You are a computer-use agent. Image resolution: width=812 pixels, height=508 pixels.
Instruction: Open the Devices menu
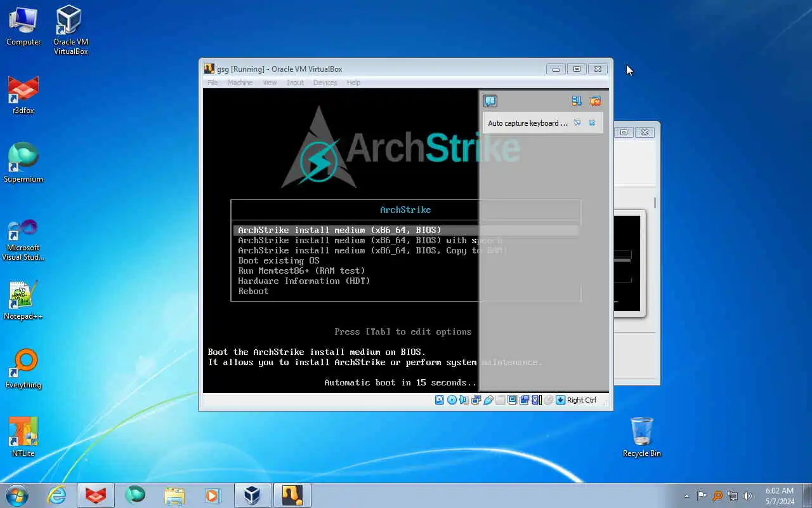pos(325,83)
